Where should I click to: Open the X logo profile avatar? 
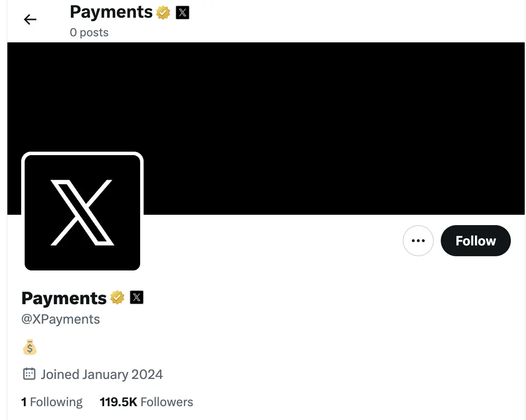click(x=82, y=211)
